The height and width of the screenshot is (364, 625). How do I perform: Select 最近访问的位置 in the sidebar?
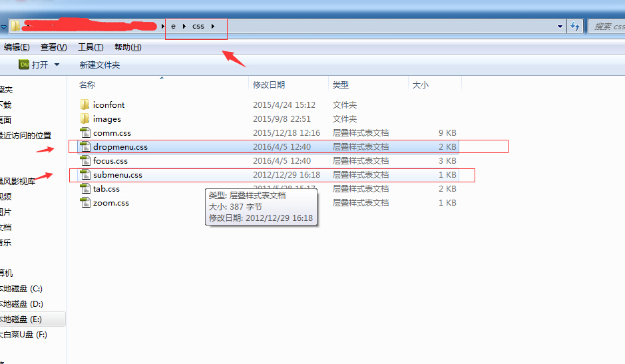(25, 135)
